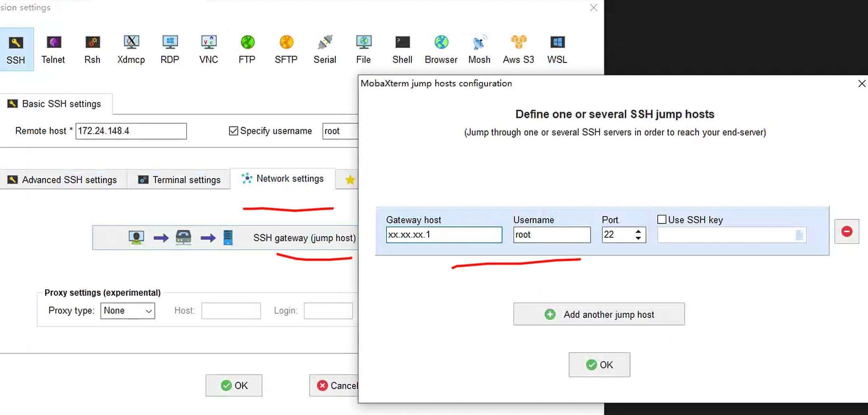
Task: Click Add another jump host button
Action: click(x=599, y=314)
